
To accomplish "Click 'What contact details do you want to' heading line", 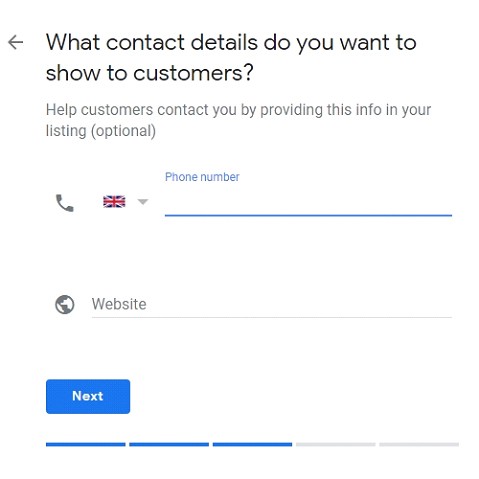I will (x=231, y=43).
